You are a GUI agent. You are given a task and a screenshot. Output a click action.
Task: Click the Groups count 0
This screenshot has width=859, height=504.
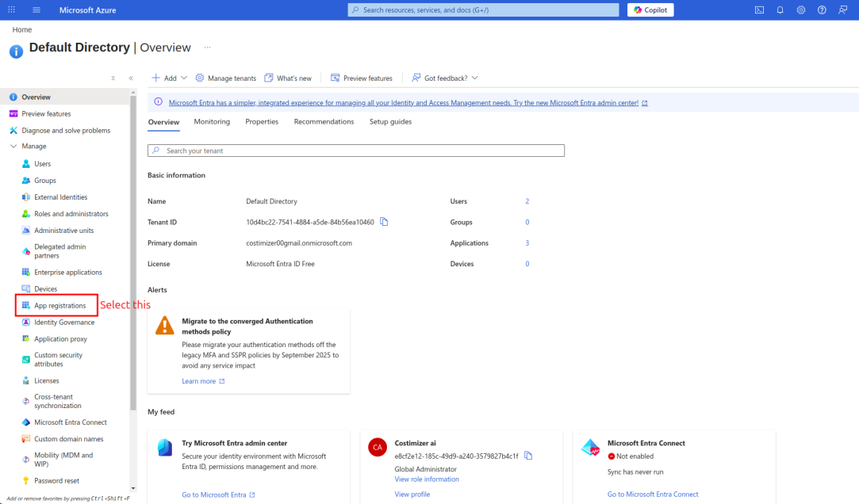tap(527, 222)
